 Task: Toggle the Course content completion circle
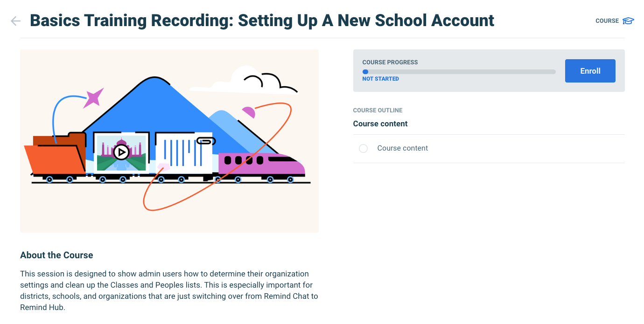(x=363, y=148)
